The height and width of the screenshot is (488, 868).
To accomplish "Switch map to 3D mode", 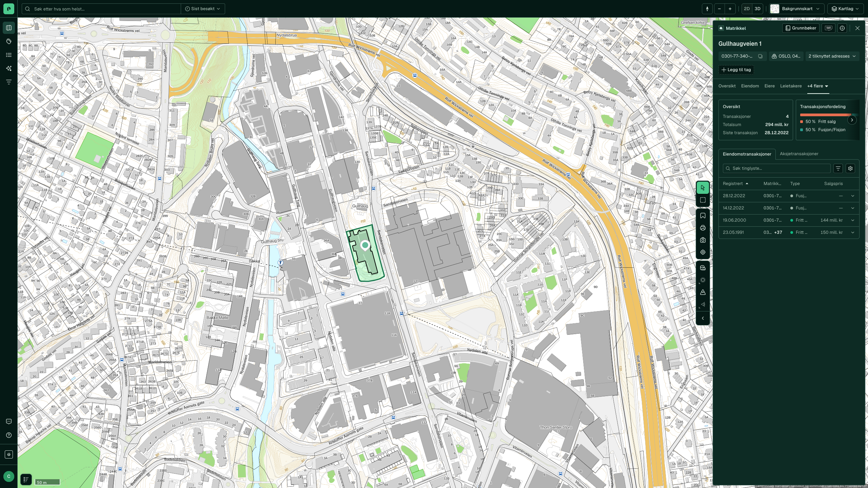I will pyautogui.click(x=757, y=9).
